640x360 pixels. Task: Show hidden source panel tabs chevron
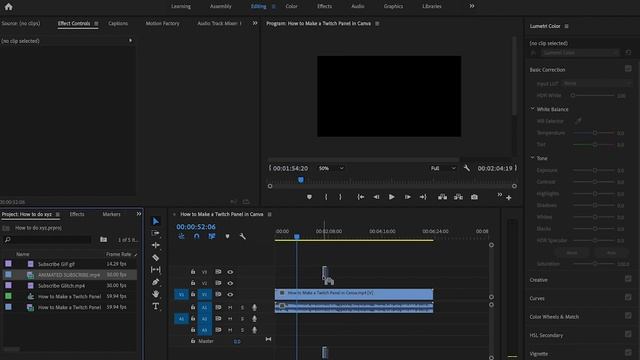255,23
